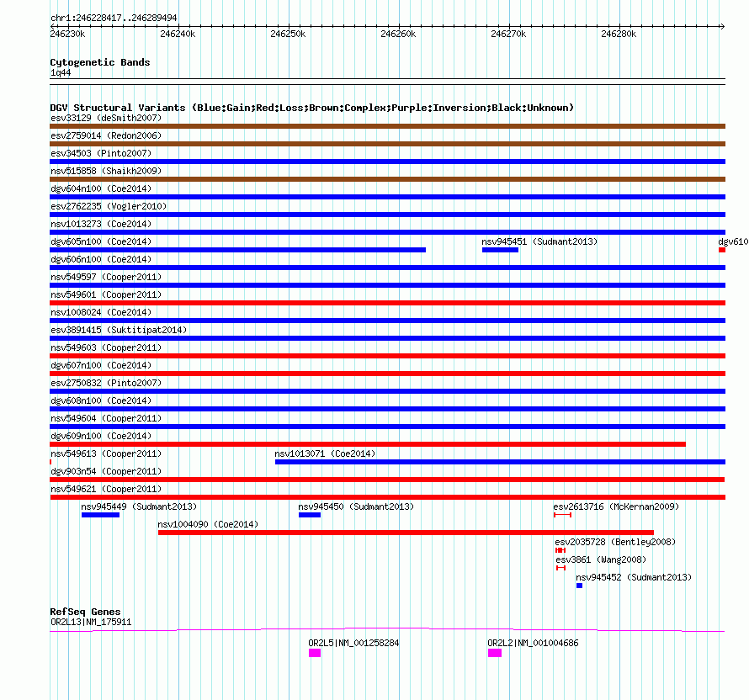
Task: Open esv2750832 (Pinto2007) label
Action: click(106, 383)
